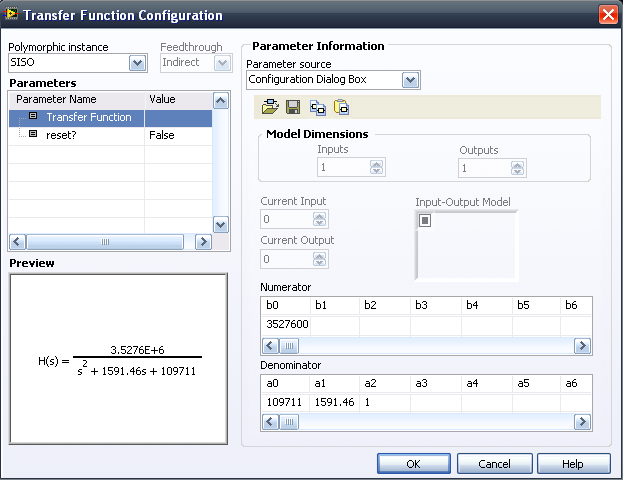
Task: Select the square in Input-Output Model grid
Action: [x=425, y=220]
